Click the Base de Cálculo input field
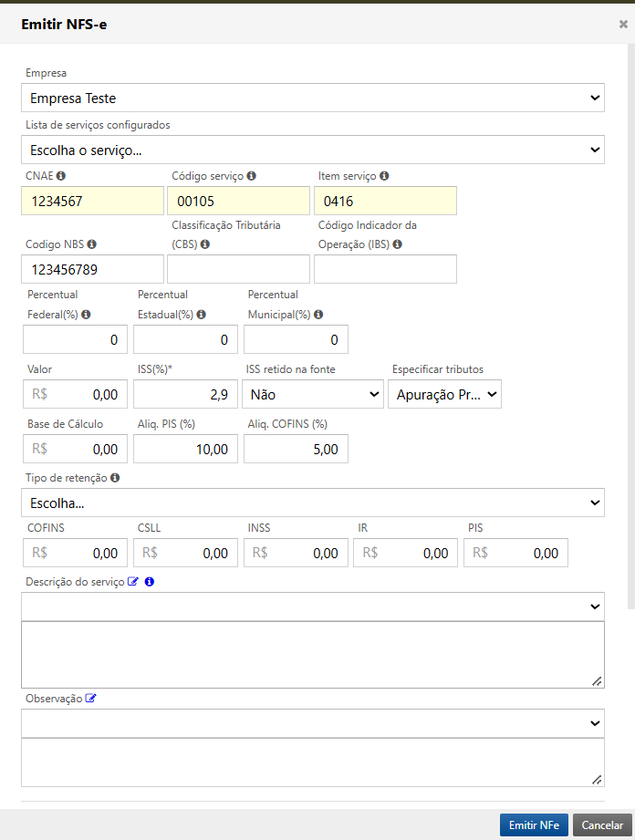Image resolution: width=635 pixels, height=840 pixels. pos(75,449)
